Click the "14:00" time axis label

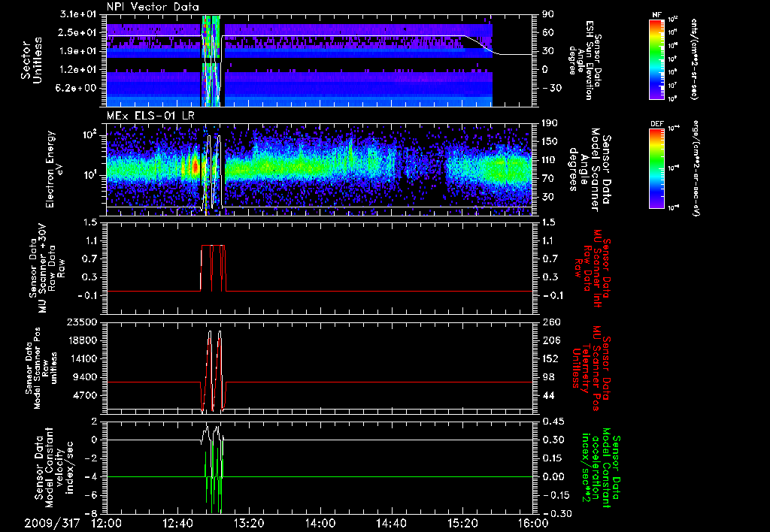click(x=320, y=524)
